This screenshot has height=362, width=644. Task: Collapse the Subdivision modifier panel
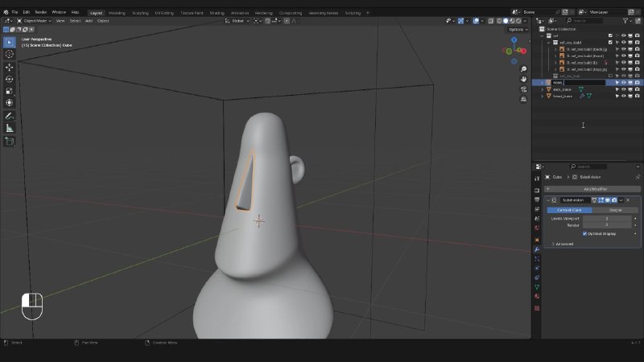click(x=548, y=200)
